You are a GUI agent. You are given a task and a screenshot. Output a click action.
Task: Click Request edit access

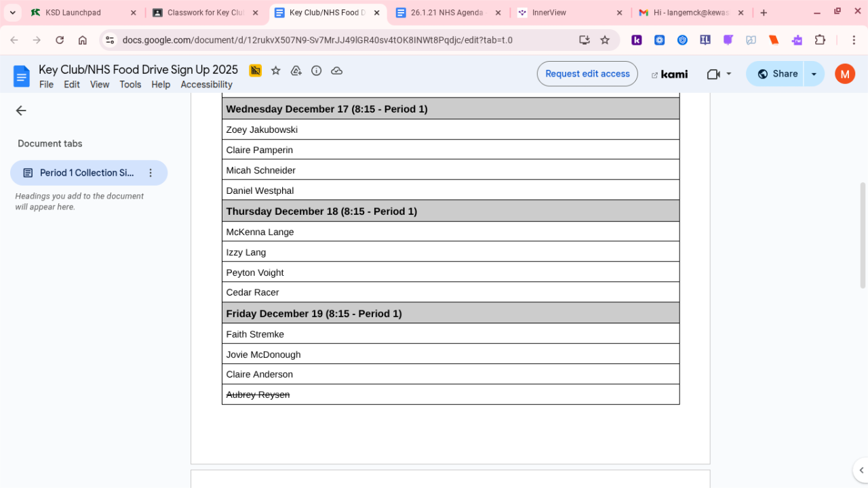pyautogui.click(x=587, y=74)
